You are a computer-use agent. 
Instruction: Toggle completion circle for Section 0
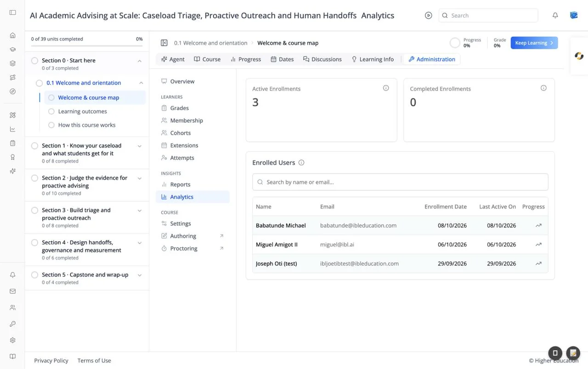34,60
